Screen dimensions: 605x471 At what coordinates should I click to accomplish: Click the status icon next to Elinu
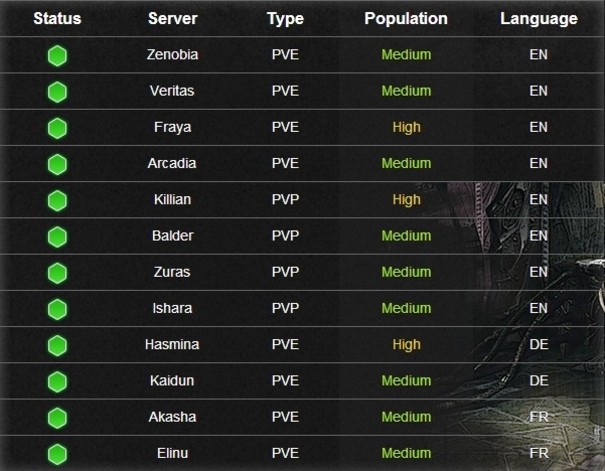[x=57, y=454]
